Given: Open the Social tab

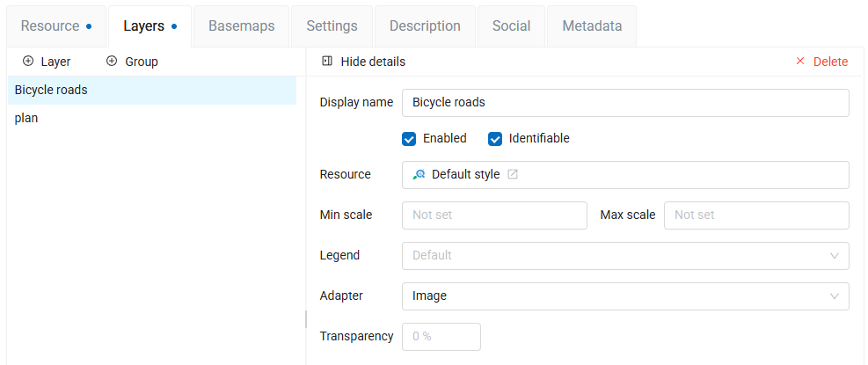Looking at the screenshot, I should click(511, 26).
